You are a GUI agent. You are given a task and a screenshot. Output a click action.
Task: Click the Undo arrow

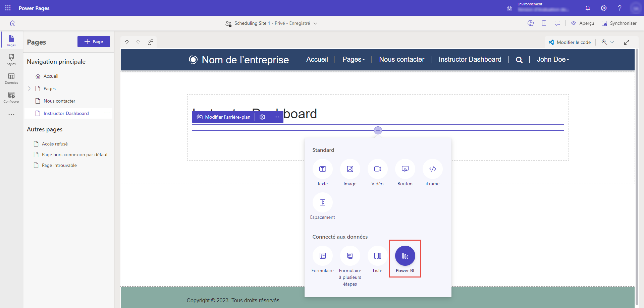tap(126, 42)
